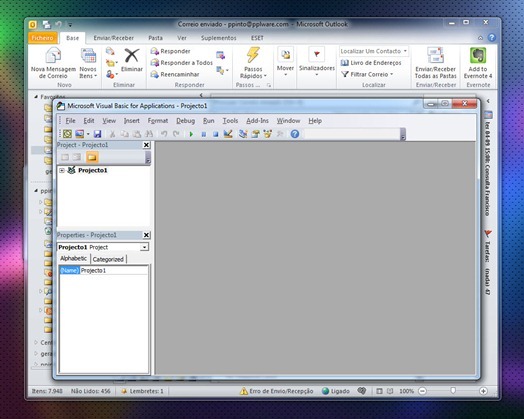This screenshot has height=419, width=524.
Task: Switch to the Alphabetic tab
Action: 74,258
